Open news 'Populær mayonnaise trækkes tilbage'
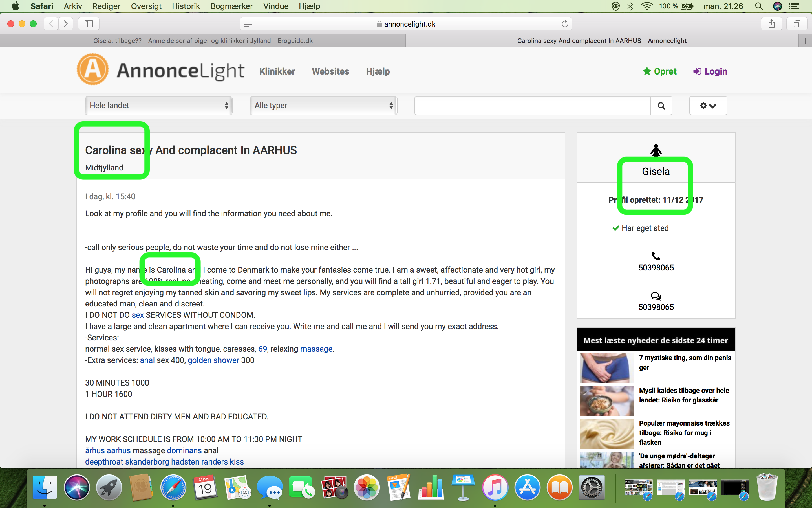The width and height of the screenshot is (812, 508). click(684, 433)
